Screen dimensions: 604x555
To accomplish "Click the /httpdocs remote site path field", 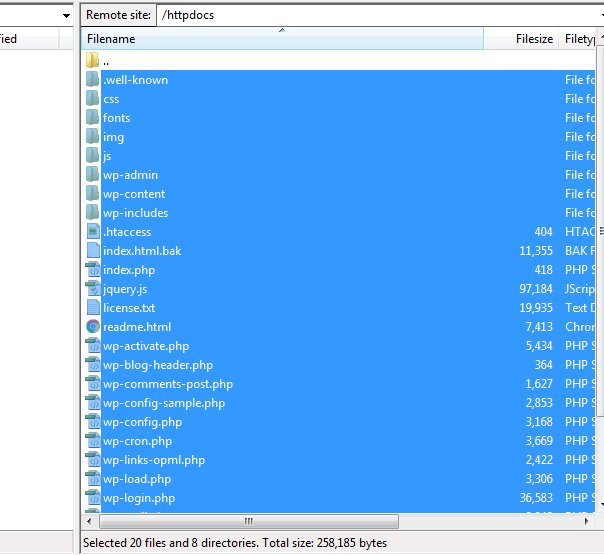I will tap(379, 15).
